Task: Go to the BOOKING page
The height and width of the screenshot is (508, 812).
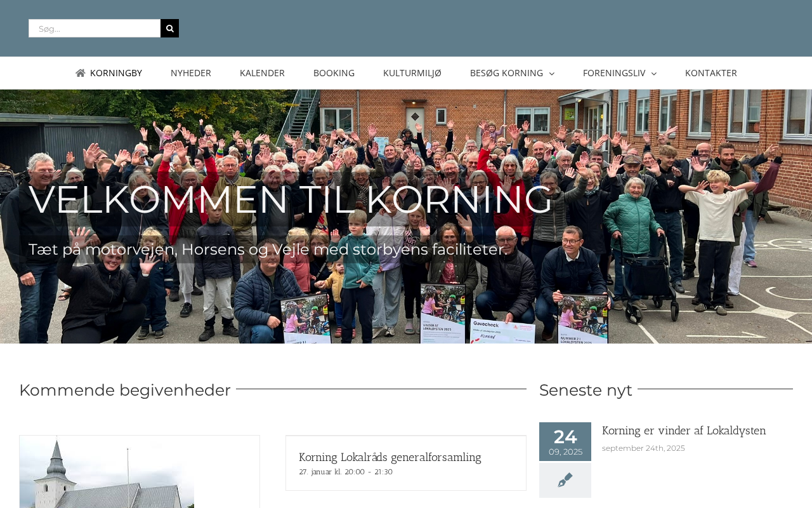Action: 334,73
